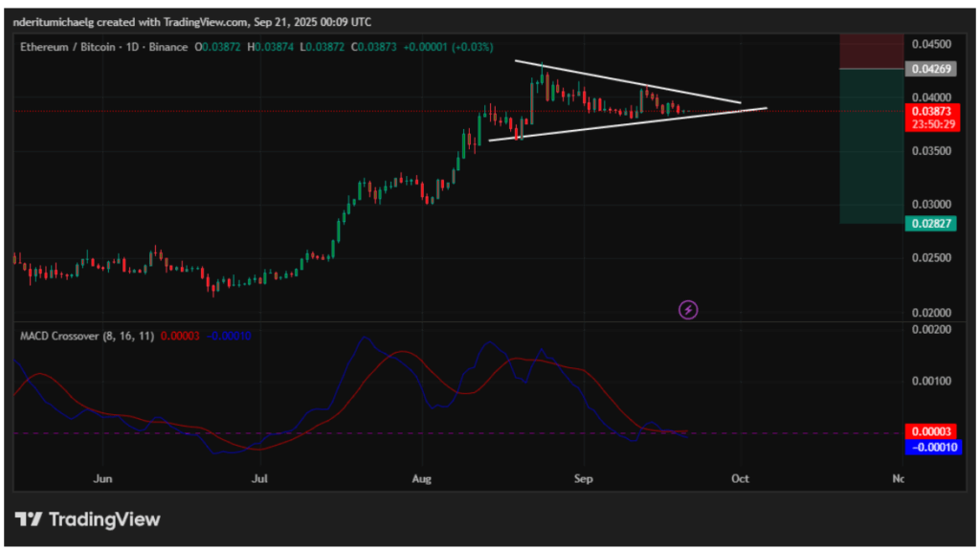
Task: Click the 0.00200 MACD axis label
Action: click(931, 330)
